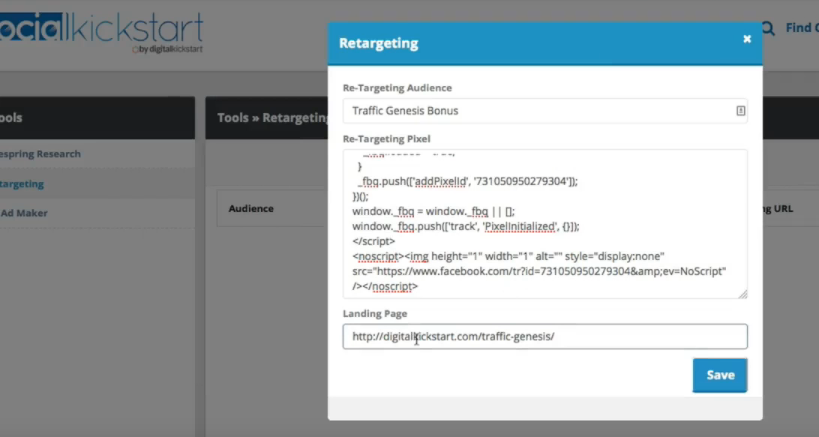Click the Retargeting dialog title

click(379, 43)
